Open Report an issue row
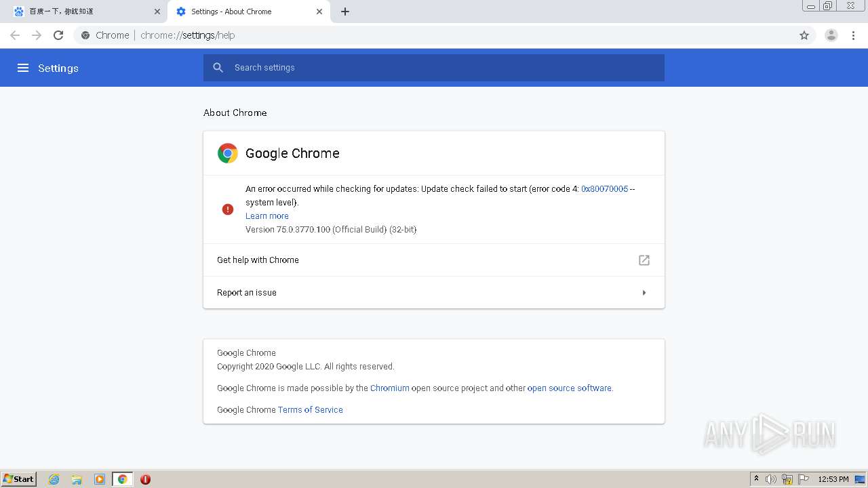This screenshot has width=868, height=488. [x=434, y=293]
